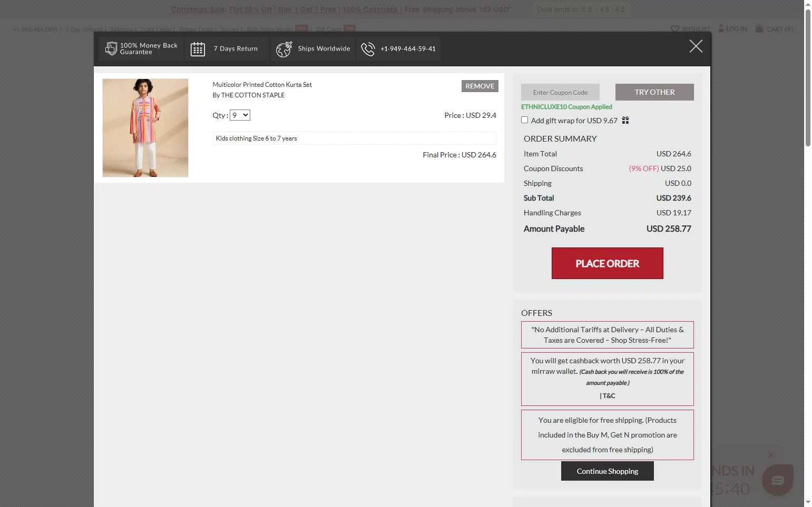
Task: Click WISHLIST link in header
Action: click(690, 29)
